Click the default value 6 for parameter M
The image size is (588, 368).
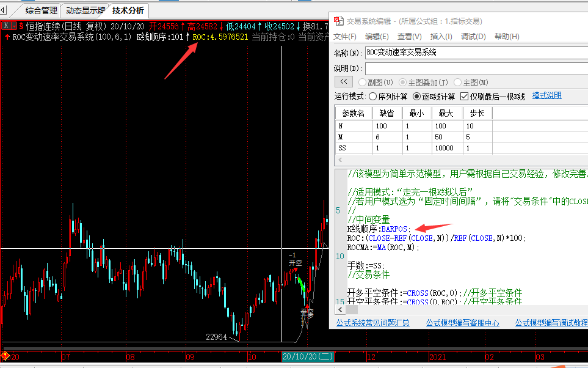point(387,137)
